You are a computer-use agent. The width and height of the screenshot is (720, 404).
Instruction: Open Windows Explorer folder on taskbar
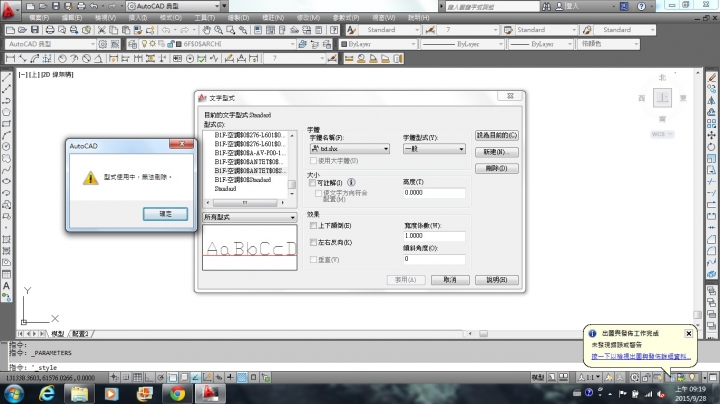[x=79, y=393]
